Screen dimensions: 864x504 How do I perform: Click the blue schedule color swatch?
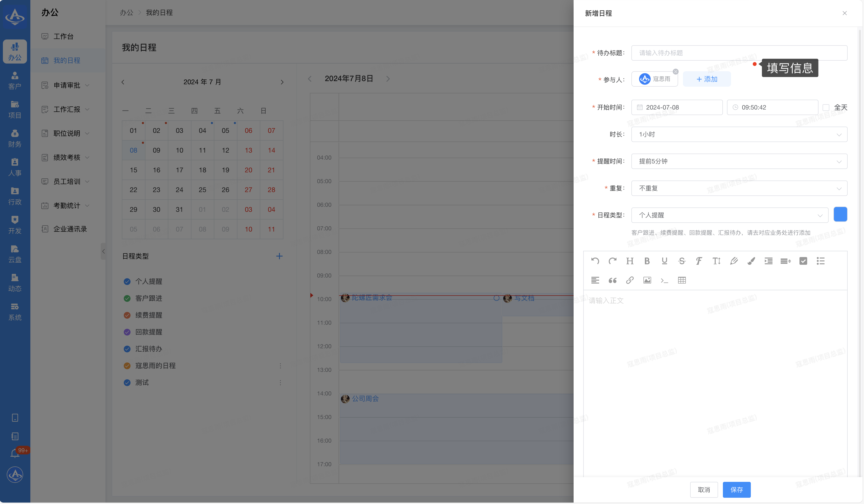click(840, 214)
